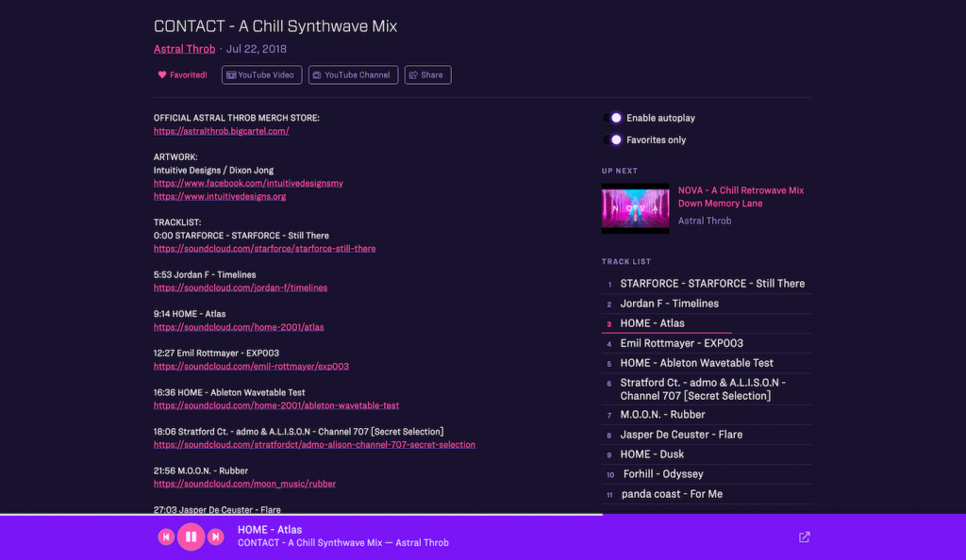
Task: Open the Astral Throb artist link
Action: 184,49
